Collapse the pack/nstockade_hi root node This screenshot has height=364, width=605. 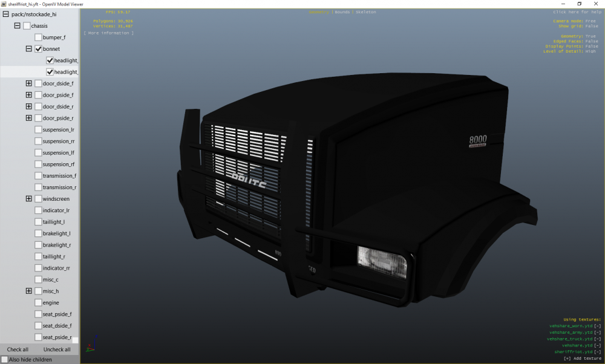click(6, 15)
